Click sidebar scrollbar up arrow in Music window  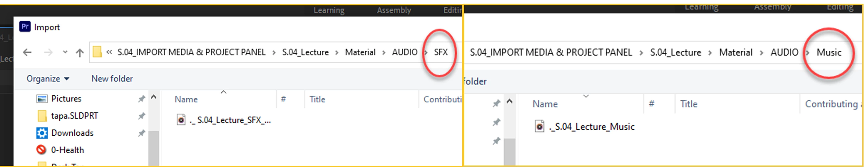tap(509, 101)
